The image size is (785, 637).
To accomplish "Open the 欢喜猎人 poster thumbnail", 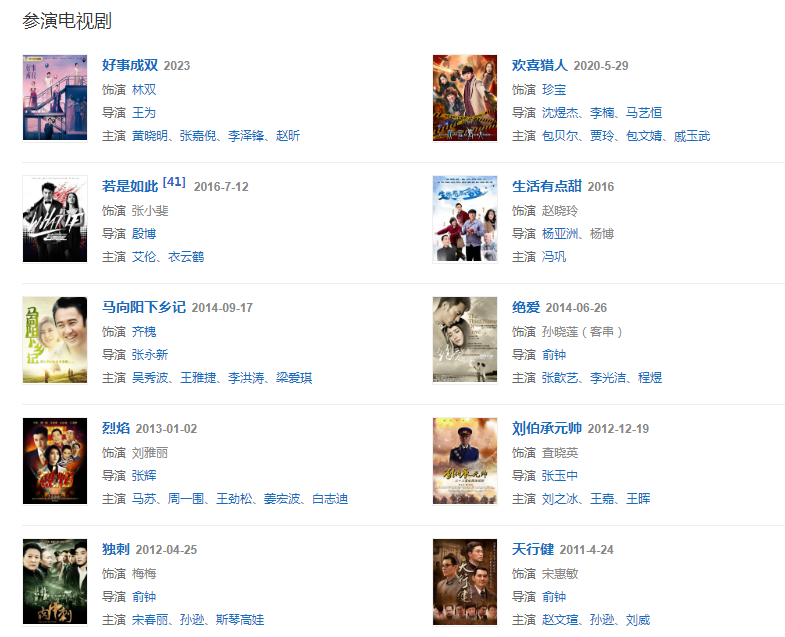I will [x=465, y=98].
